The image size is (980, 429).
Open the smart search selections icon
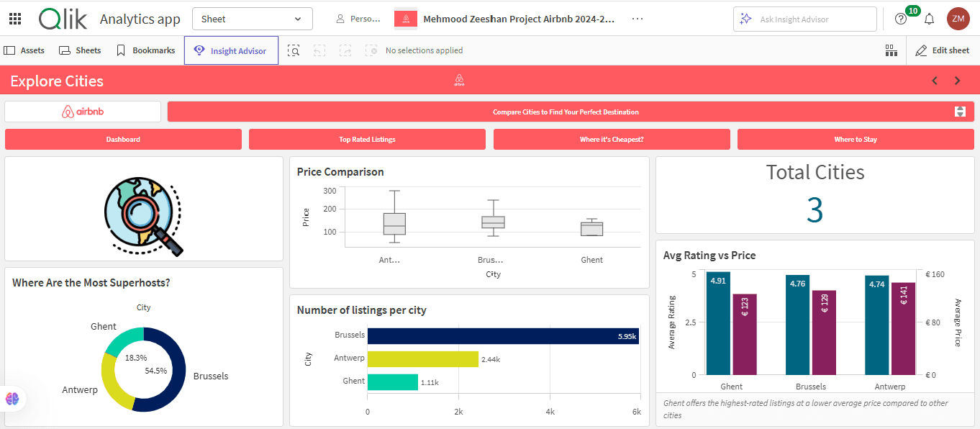click(x=294, y=50)
